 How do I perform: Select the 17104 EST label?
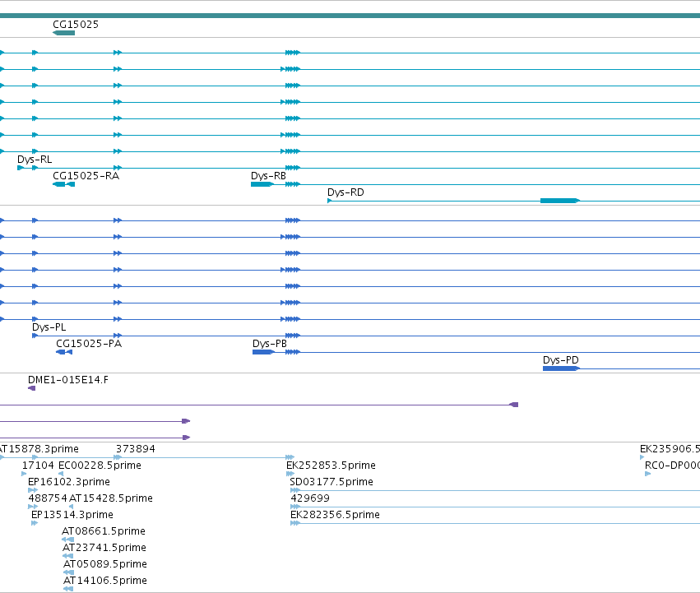(x=38, y=466)
